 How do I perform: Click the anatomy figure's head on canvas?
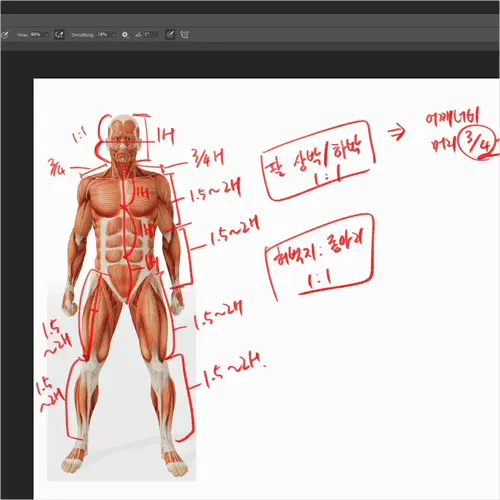(x=123, y=138)
